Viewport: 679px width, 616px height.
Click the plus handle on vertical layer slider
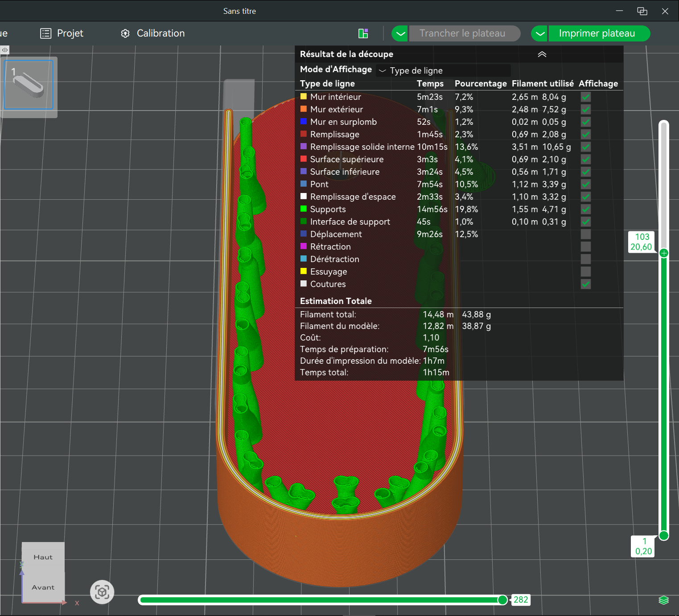664,253
